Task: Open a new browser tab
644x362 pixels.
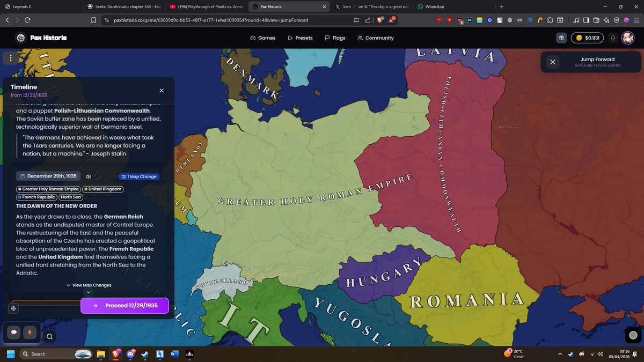Action: [x=501, y=6]
